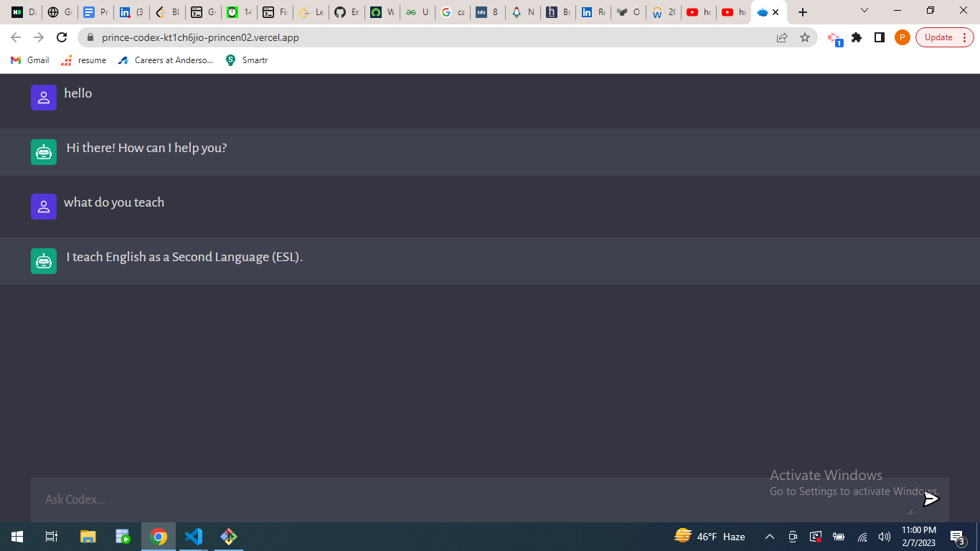The height and width of the screenshot is (551, 980).
Task: Click the Update button in Chrome
Action: (944, 37)
